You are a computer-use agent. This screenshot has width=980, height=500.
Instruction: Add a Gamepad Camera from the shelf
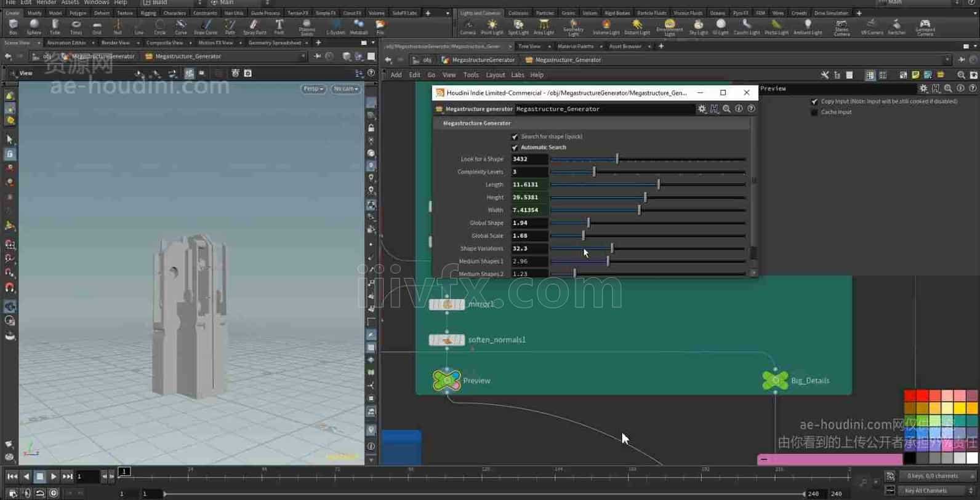925,27
